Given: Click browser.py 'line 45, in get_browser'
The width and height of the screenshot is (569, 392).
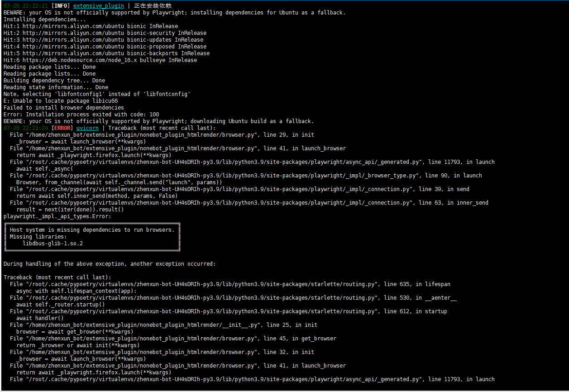Looking at the screenshot, I should (173, 339).
